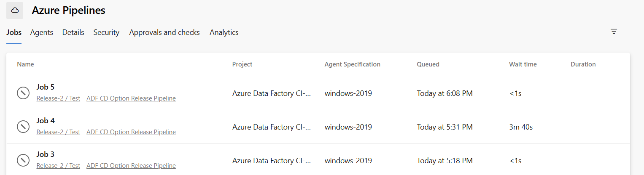Screen dimensions: 644x175
Task: Go to the Security tab
Action: click(106, 32)
